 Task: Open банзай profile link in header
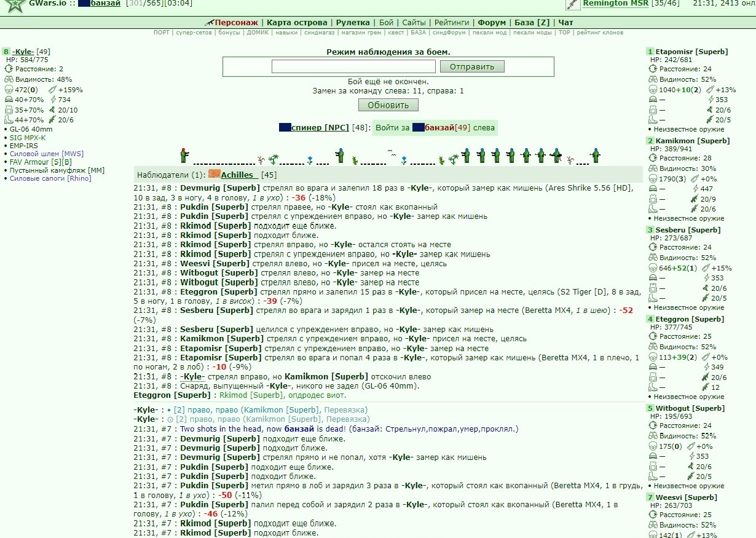(x=106, y=4)
